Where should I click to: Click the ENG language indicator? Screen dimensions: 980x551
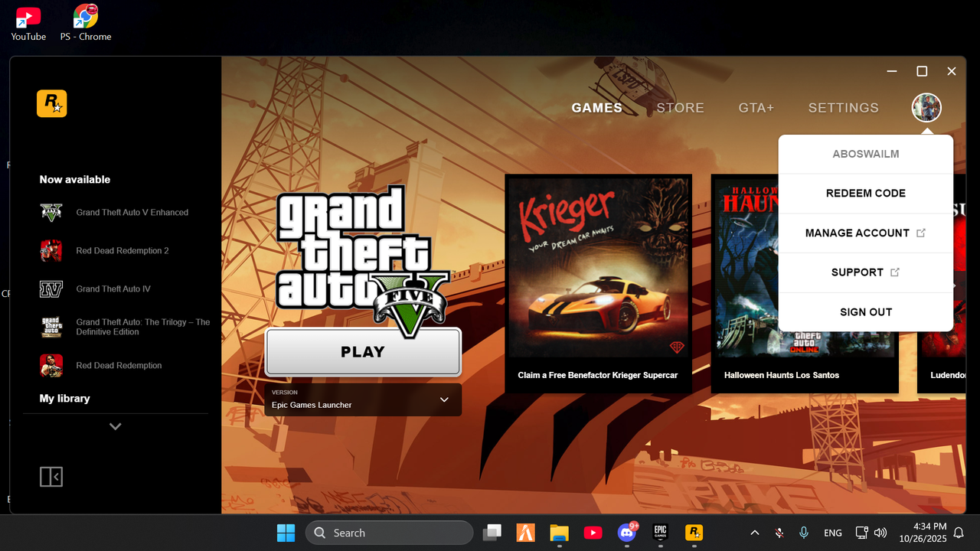point(833,533)
